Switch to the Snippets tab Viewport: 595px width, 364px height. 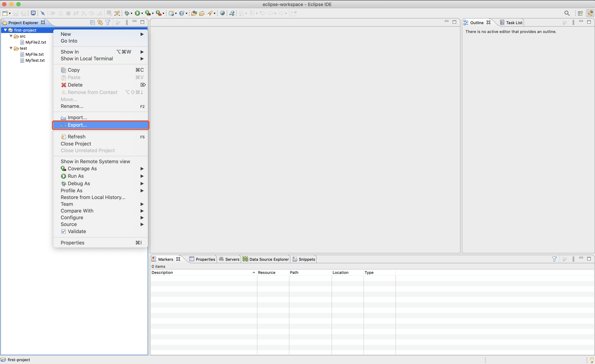click(x=304, y=259)
